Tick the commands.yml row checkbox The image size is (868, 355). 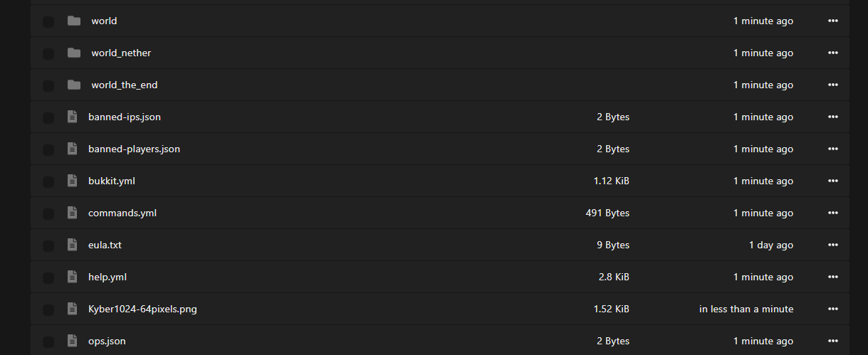point(48,214)
